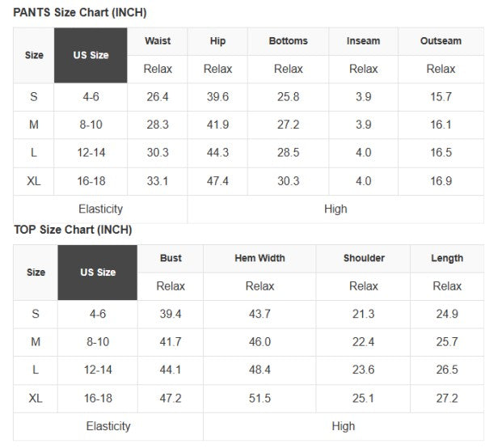The height and width of the screenshot is (448, 485).
Task: Select the Inseam column header
Action: (363, 41)
